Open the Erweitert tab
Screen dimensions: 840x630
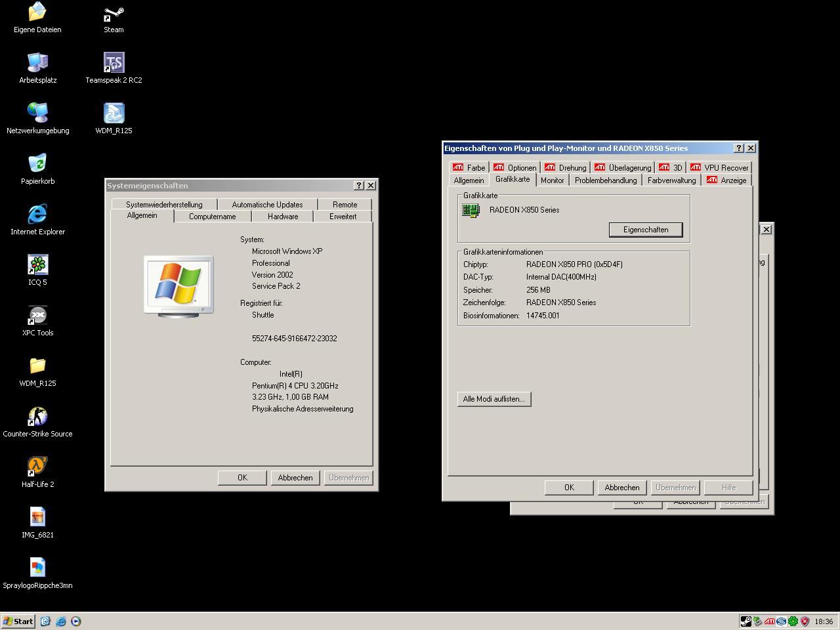[343, 217]
